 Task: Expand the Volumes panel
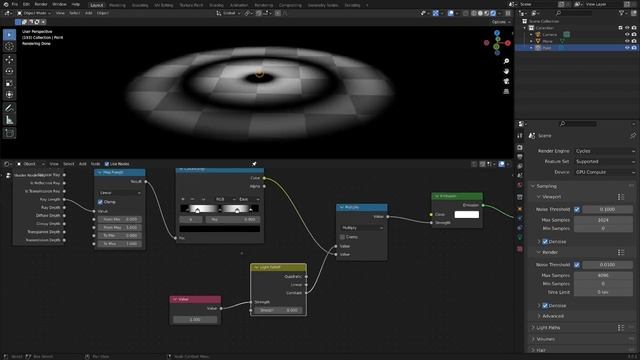[545, 339]
